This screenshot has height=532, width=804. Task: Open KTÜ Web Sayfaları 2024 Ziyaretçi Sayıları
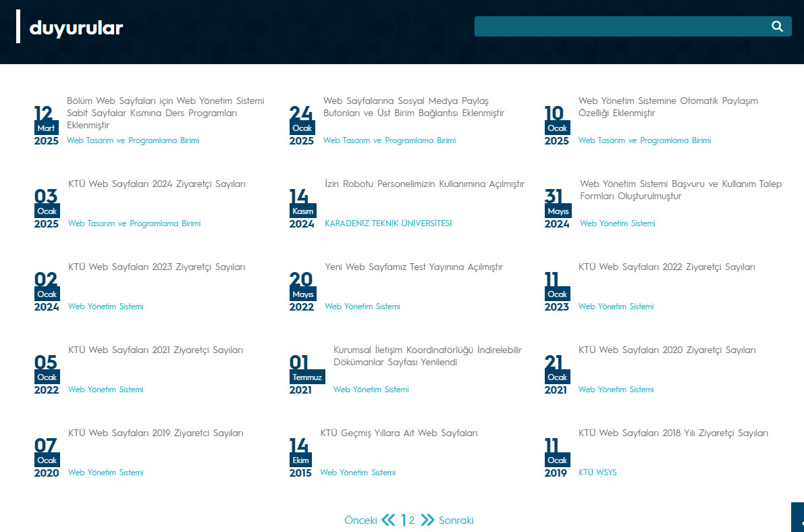[x=157, y=184]
